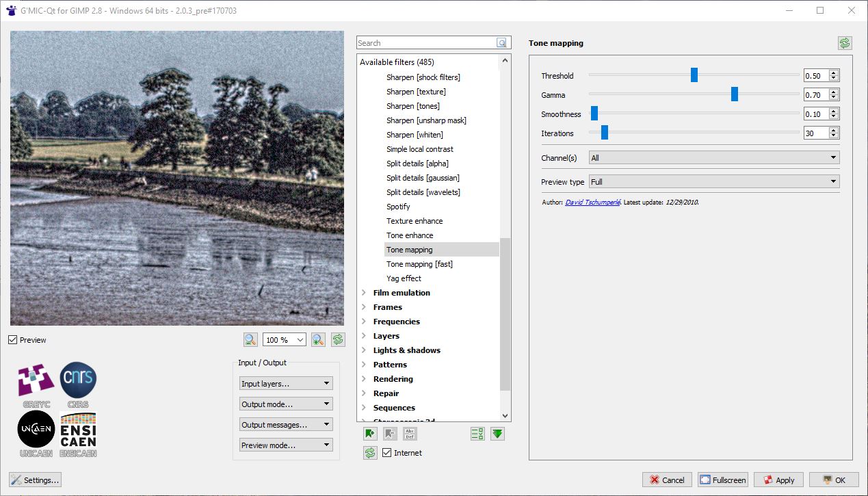Toggle the Preview checkbox

tap(13, 340)
